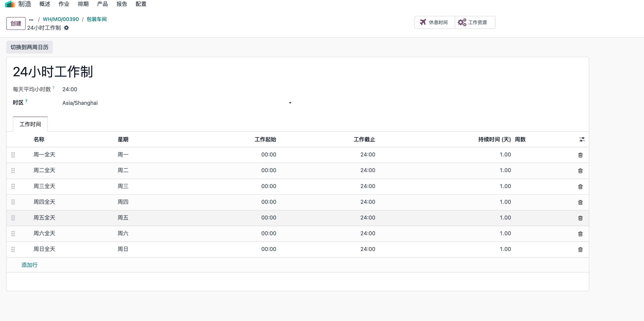644x321 pixels.
Task: Click 切换到两周日历 button
Action: pos(30,47)
